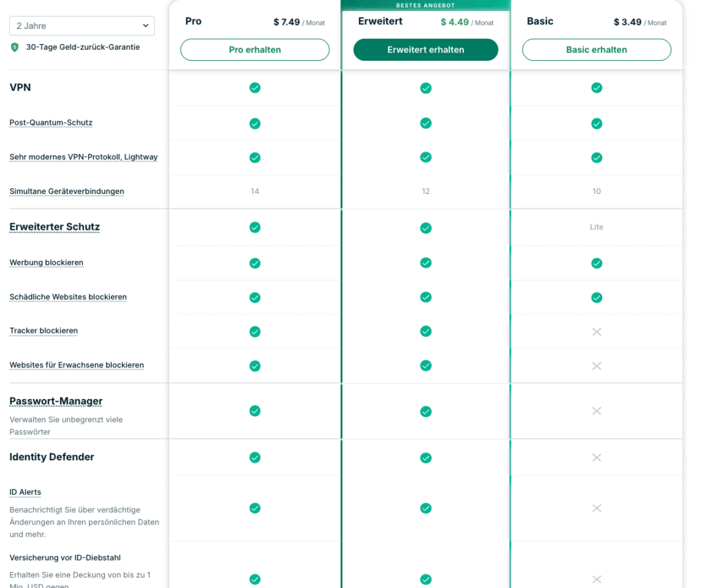The image size is (707, 588).
Task: Click the Lite label in Basic column
Action: [x=597, y=227]
